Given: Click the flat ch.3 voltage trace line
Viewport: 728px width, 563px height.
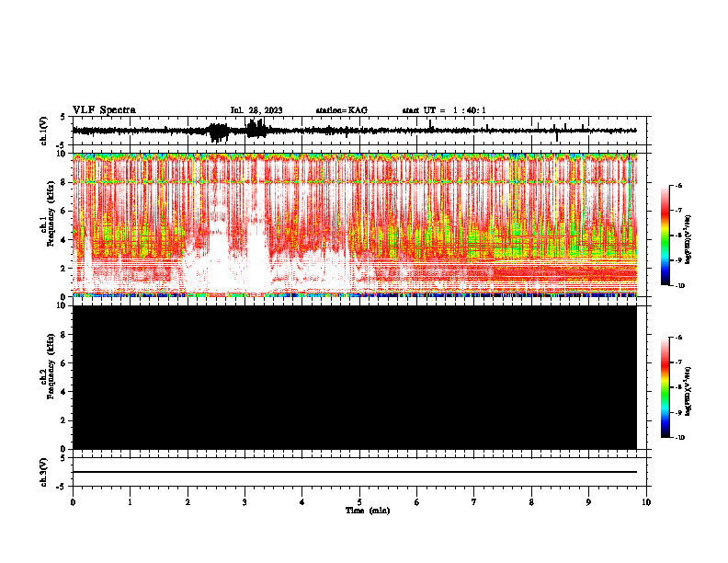Looking at the screenshot, I should pyautogui.click(x=354, y=472).
